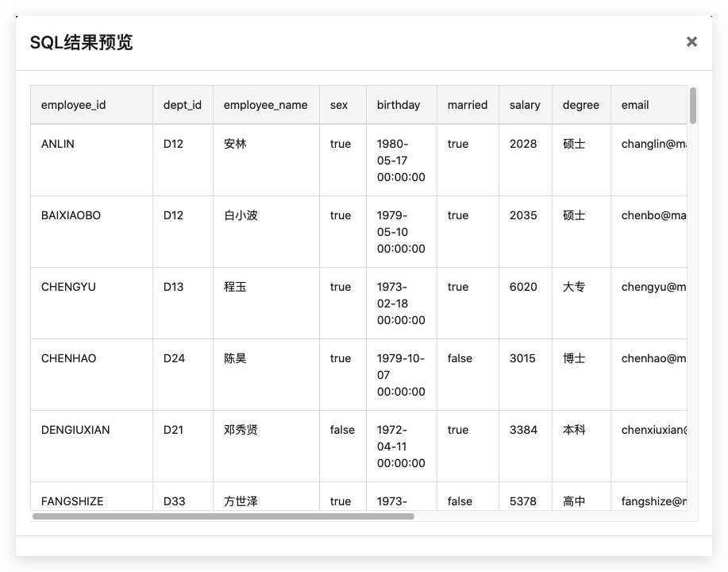Viewport: 728px width, 572px height.
Task: Click the name cell 程玉
Action: (266, 303)
